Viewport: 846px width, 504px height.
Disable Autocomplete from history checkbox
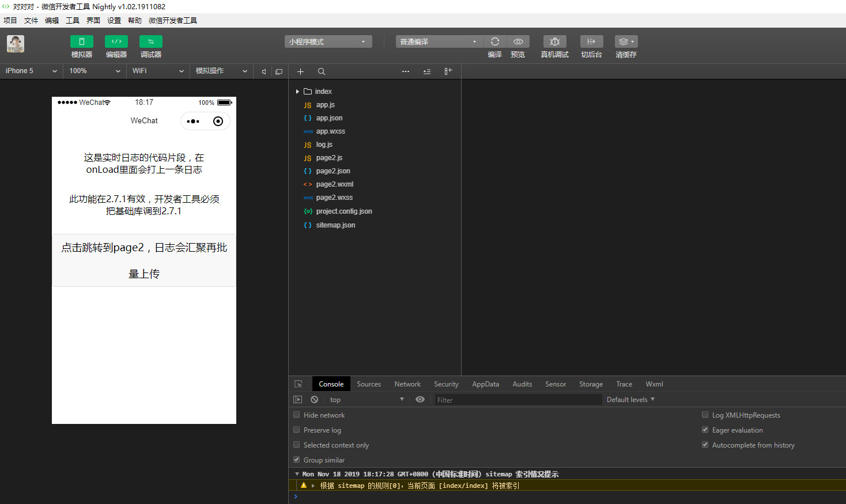(705, 445)
